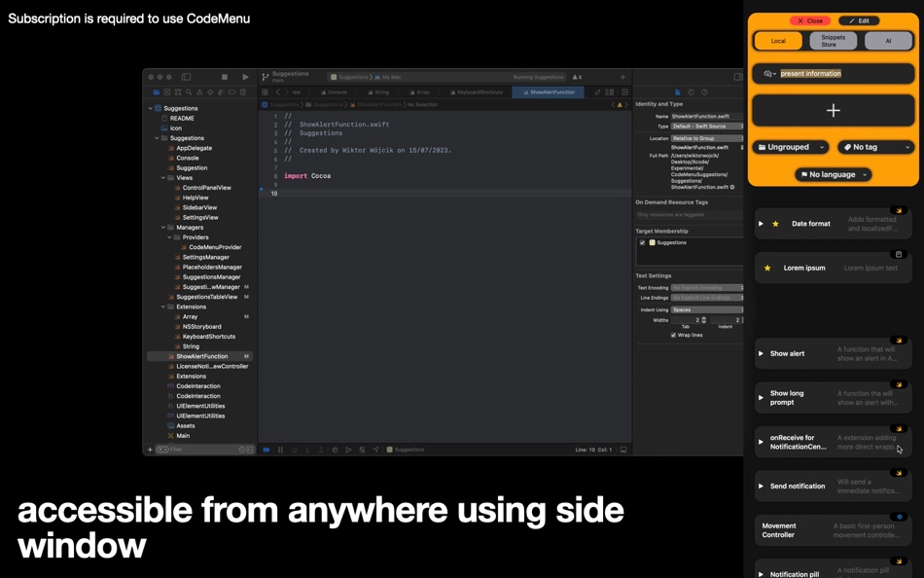Toggle Suggestions target membership checkbox
The height and width of the screenshot is (578, 924).
pos(642,242)
